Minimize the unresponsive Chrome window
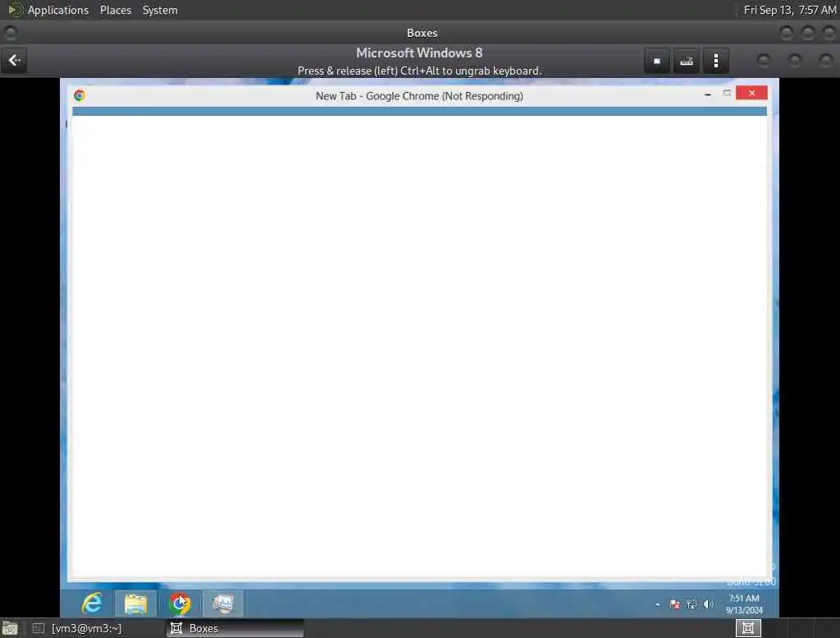840x638 pixels. [708, 94]
